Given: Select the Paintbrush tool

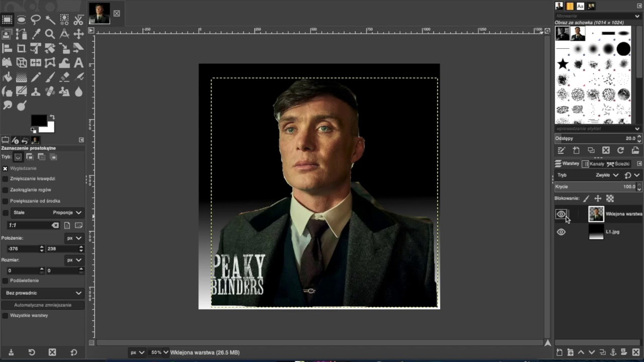Looking at the screenshot, I should coord(50,77).
